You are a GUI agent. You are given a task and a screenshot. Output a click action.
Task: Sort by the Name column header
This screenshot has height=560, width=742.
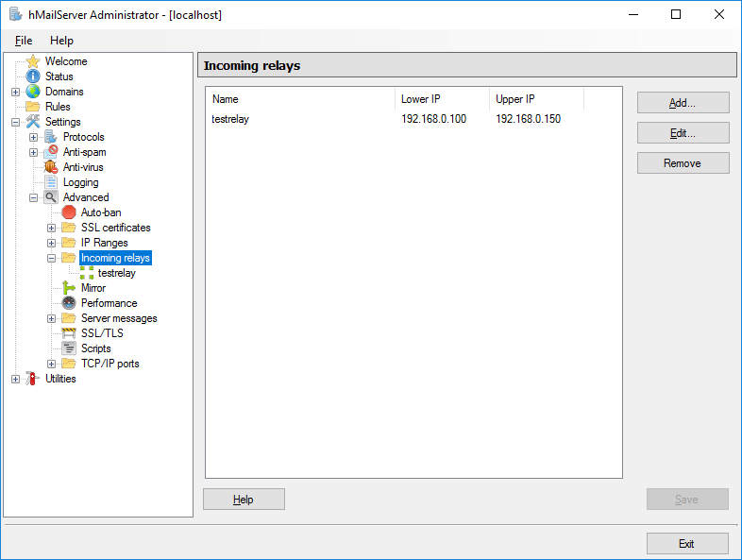(x=300, y=99)
